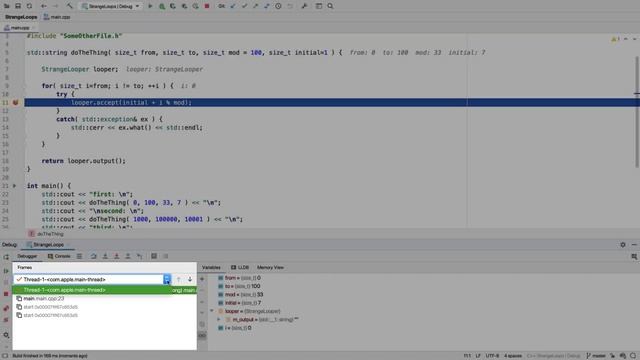Switch to the Console tab
The height and width of the screenshot is (360, 640).
pos(59,256)
